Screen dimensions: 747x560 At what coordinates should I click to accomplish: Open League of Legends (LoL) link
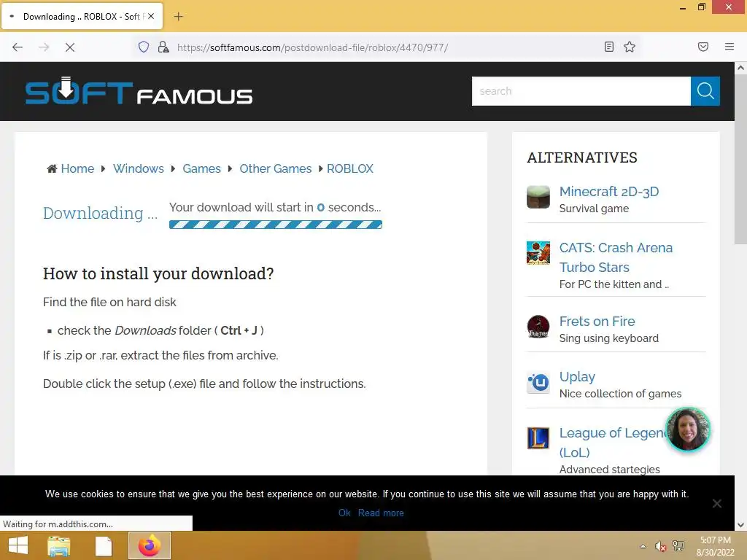pyautogui.click(x=613, y=443)
